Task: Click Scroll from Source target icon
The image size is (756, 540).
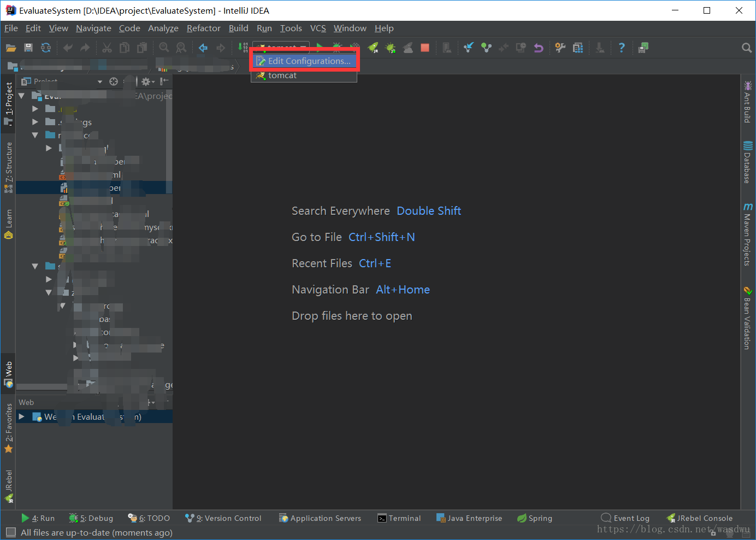Action: [x=114, y=81]
